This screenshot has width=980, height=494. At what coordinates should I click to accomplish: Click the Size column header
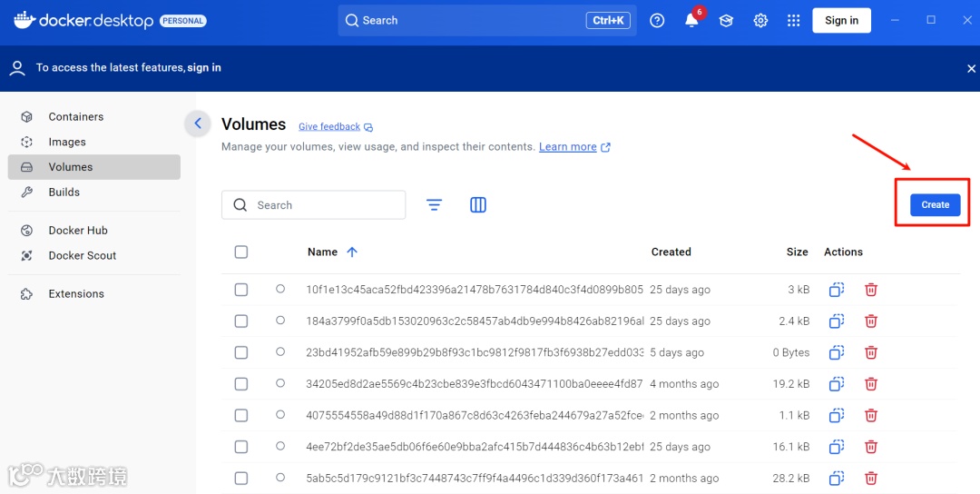pos(797,252)
